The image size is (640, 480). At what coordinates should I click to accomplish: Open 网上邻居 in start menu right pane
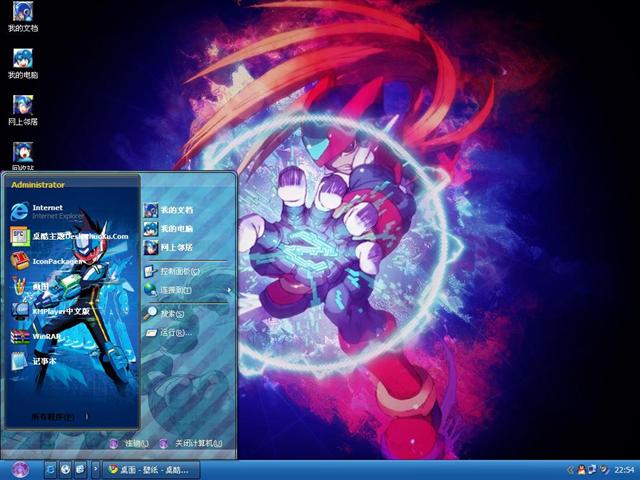pos(168,247)
